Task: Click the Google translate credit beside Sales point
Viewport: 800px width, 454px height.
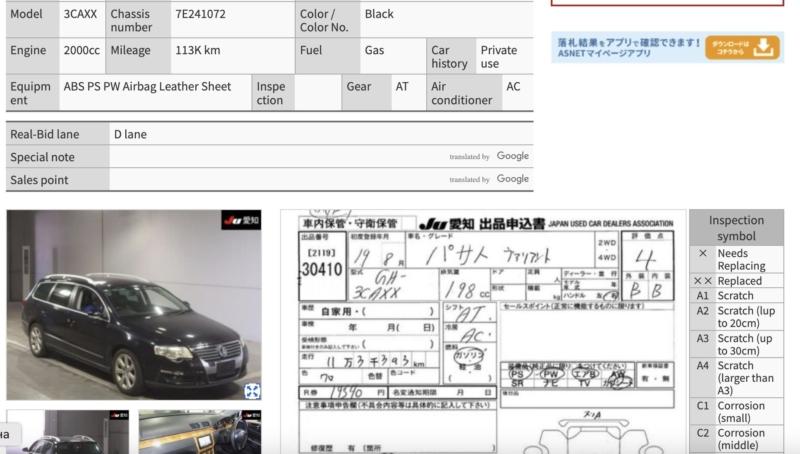Action: pyautogui.click(x=490, y=179)
